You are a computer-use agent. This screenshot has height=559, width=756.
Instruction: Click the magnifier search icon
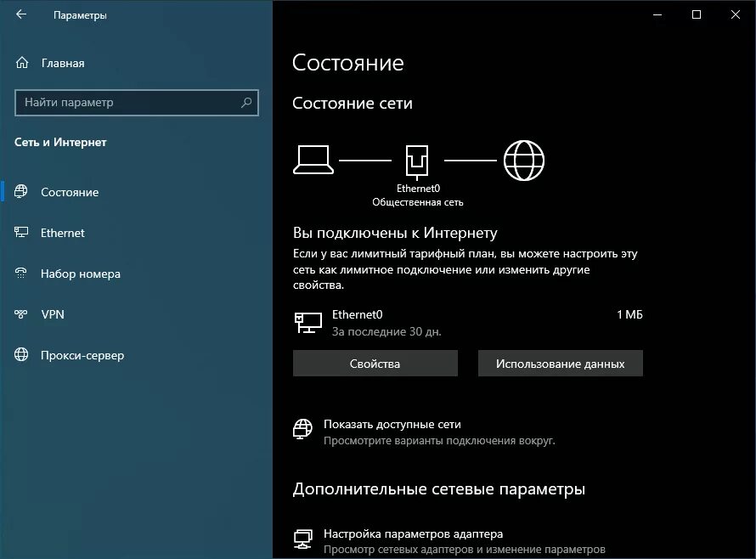[x=245, y=102]
